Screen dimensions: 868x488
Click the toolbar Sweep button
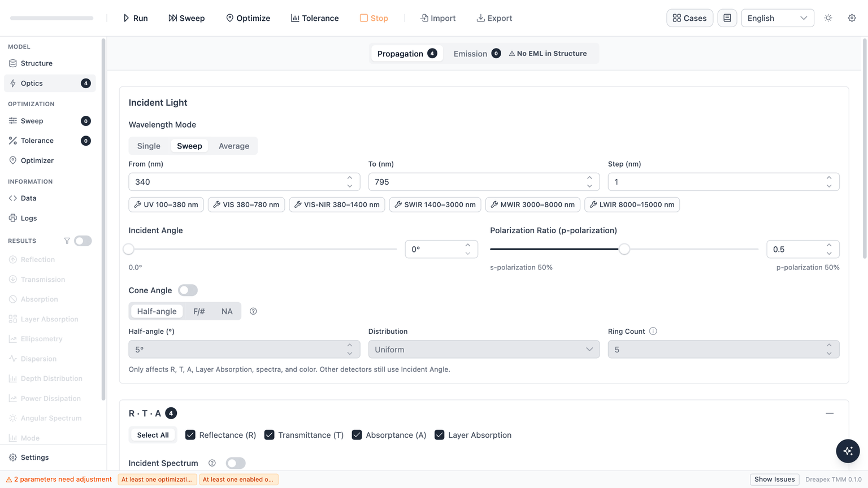coord(186,18)
